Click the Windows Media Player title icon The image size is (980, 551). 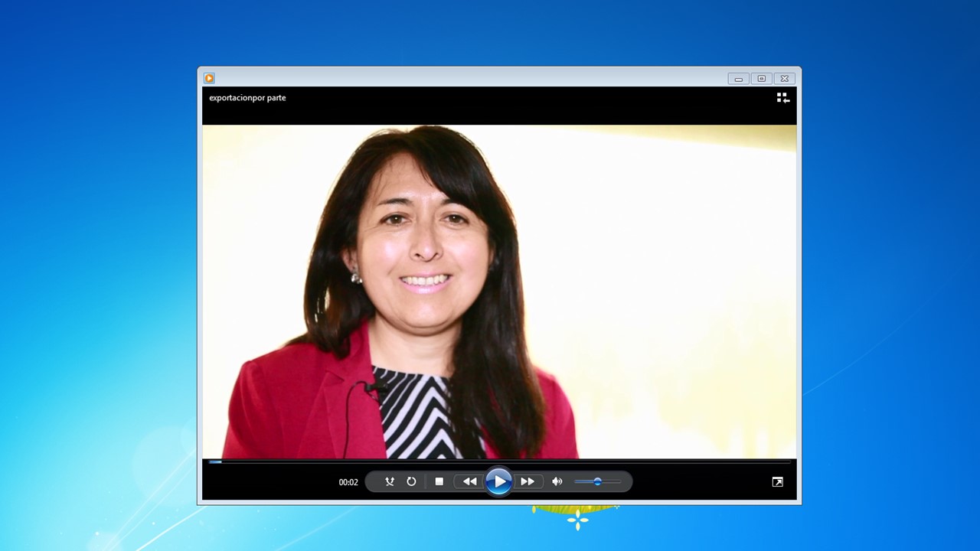[x=209, y=78]
